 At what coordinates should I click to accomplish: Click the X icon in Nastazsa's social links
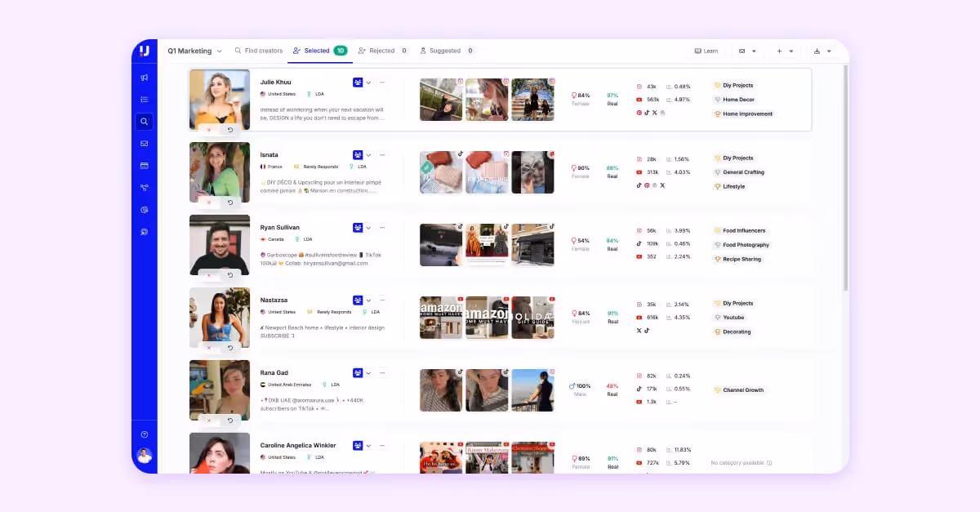pyautogui.click(x=639, y=331)
